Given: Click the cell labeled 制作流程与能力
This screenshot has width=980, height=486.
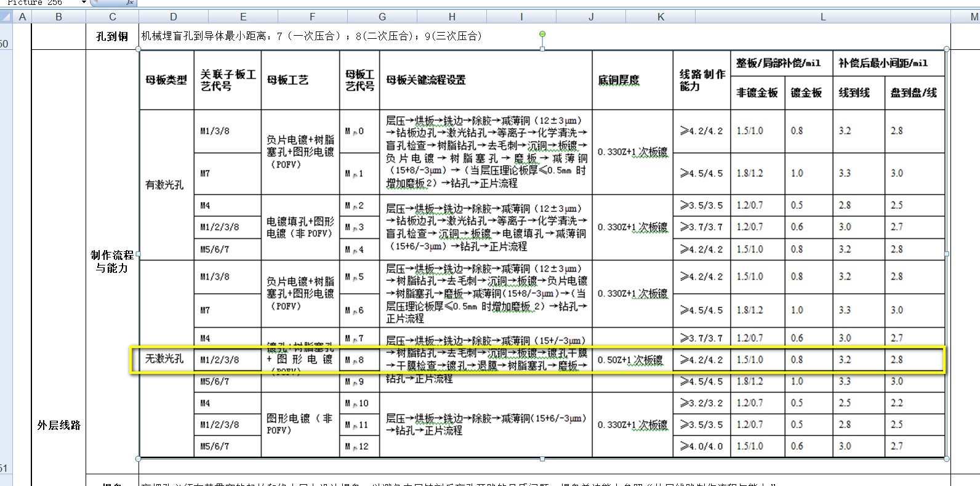Looking at the screenshot, I should (x=112, y=261).
